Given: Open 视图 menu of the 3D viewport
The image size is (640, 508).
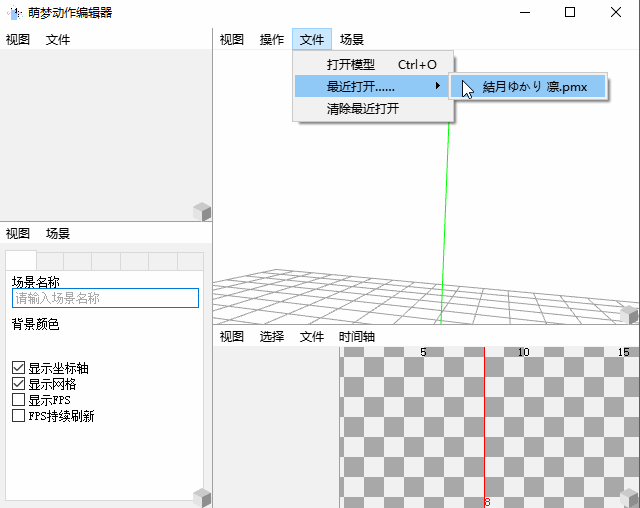Looking at the screenshot, I should (231, 40).
